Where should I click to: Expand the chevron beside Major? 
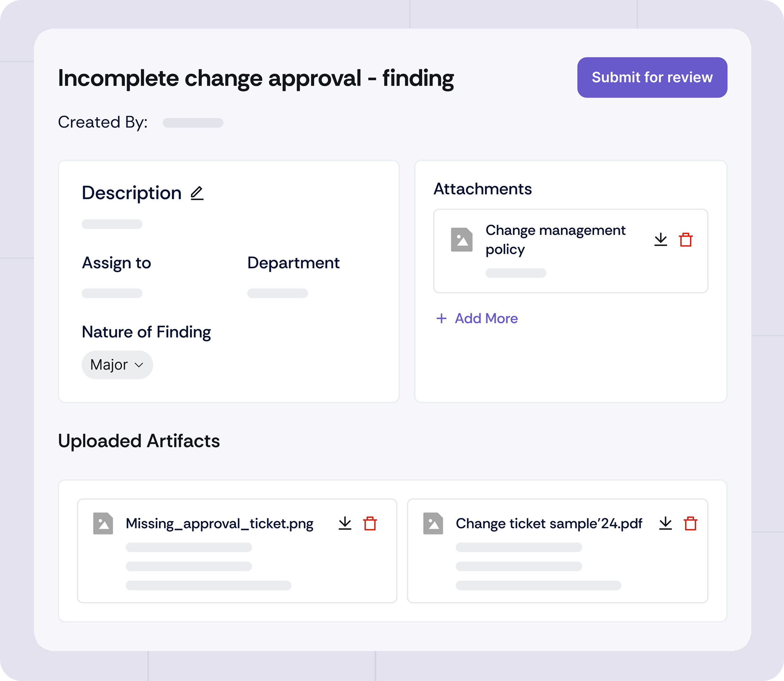tap(139, 365)
